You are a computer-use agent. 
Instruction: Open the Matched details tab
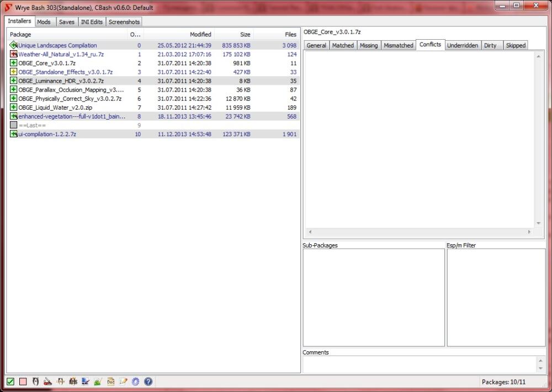pos(343,45)
